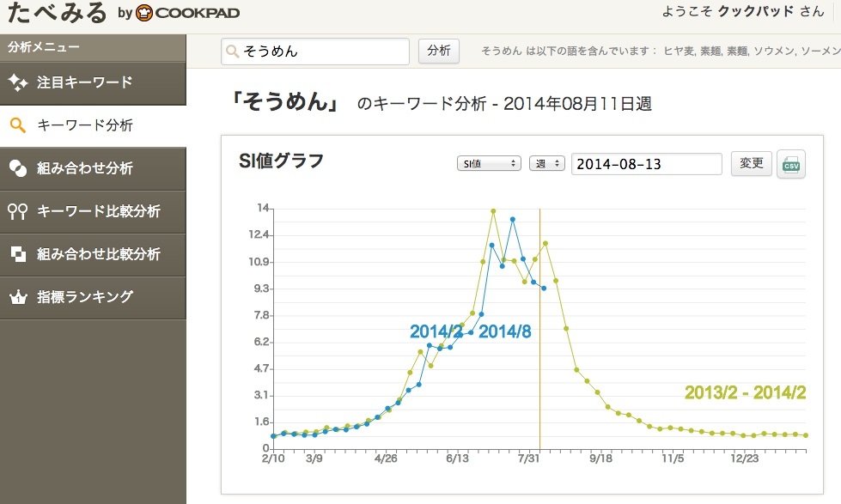Viewport: 841px width, 504px height.
Task: Click the x-axis label 9/18
Action: pos(600,459)
